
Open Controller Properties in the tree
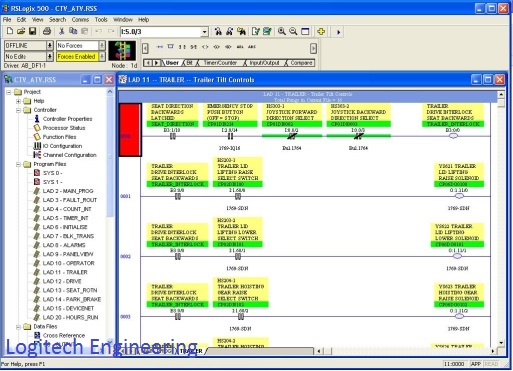pyautogui.click(x=67, y=119)
